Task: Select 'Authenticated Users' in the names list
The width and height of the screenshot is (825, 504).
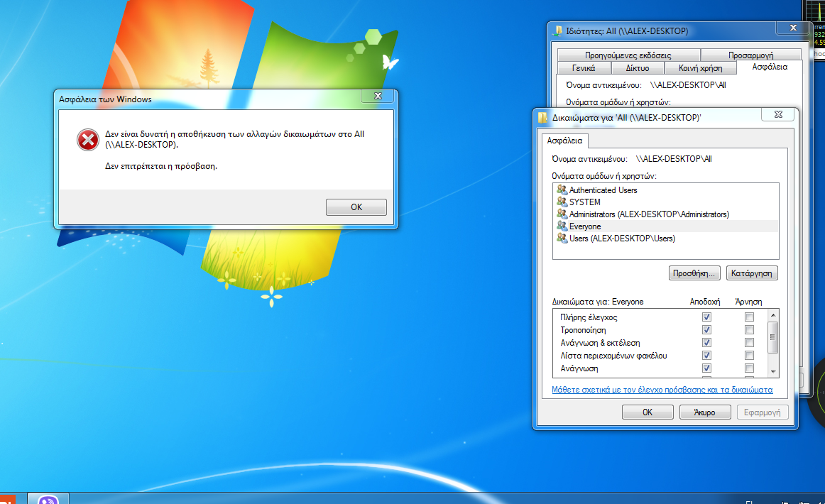Action: click(x=603, y=190)
